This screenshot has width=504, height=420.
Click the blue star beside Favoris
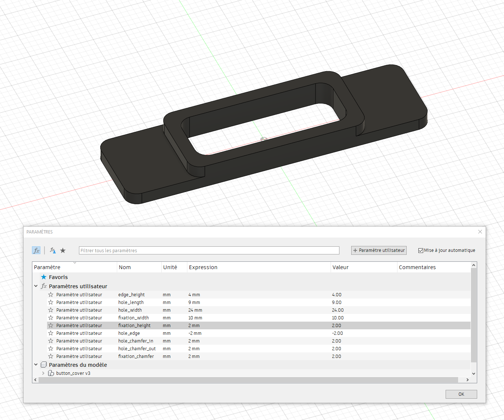[x=44, y=277]
